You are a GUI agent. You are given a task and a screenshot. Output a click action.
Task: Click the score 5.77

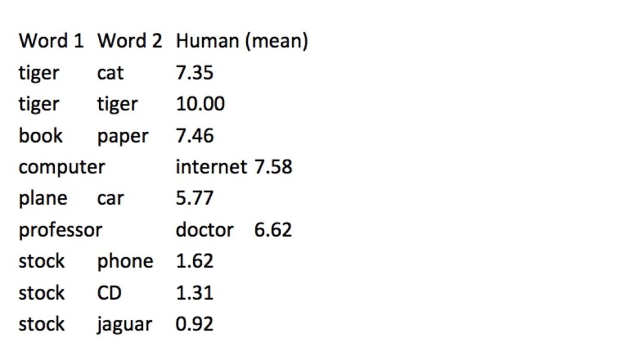[194, 199]
